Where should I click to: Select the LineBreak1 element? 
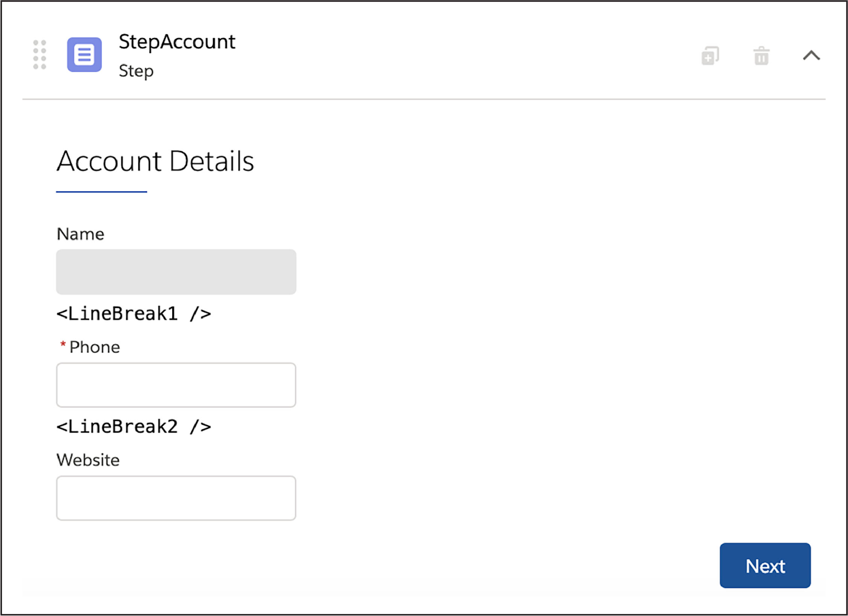point(134,313)
